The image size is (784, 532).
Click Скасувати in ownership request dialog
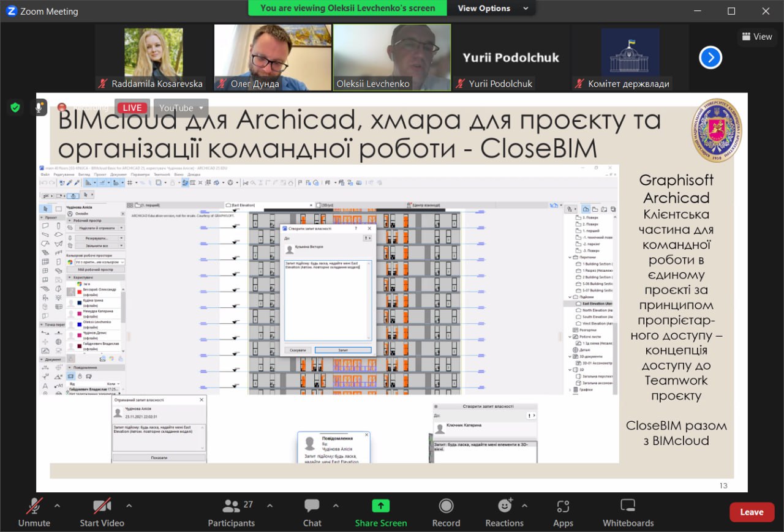298,350
